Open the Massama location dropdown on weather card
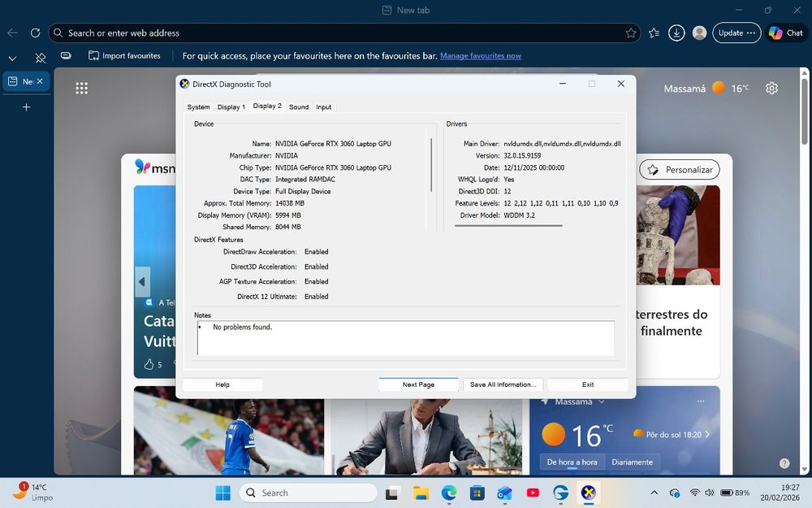 (x=601, y=402)
